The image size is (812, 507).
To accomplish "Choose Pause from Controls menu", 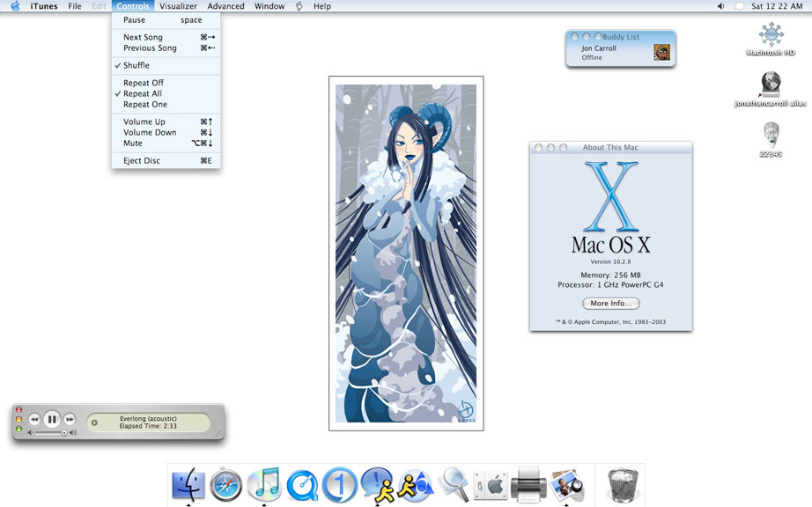I will tap(166, 19).
